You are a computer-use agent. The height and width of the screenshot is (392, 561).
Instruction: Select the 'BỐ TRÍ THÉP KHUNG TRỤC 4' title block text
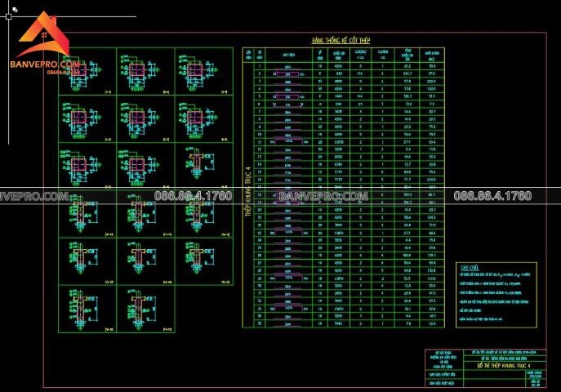click(x=504, y=366)
